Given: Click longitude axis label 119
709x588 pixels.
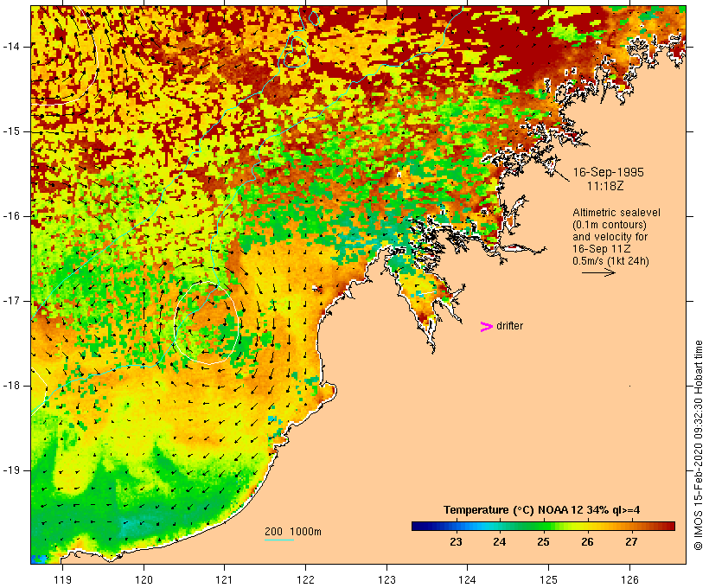Looking at the screenshot, I should (63, 579).
